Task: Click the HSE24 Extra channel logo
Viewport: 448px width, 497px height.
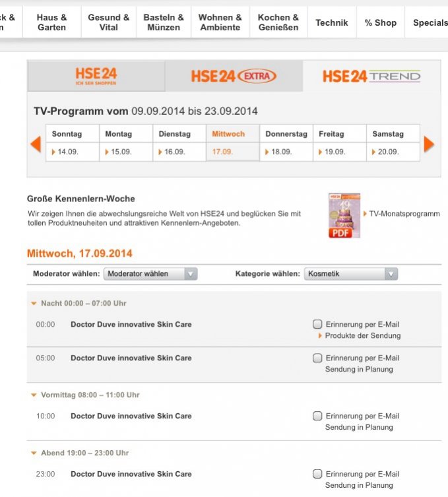Action: (x=234, y=77)
